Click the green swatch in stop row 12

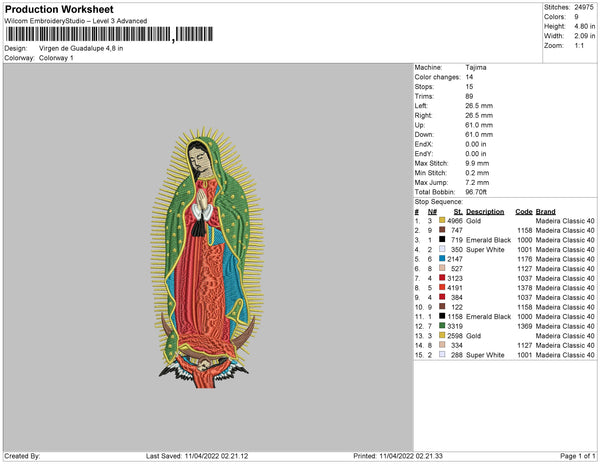[x=442, y=325]
